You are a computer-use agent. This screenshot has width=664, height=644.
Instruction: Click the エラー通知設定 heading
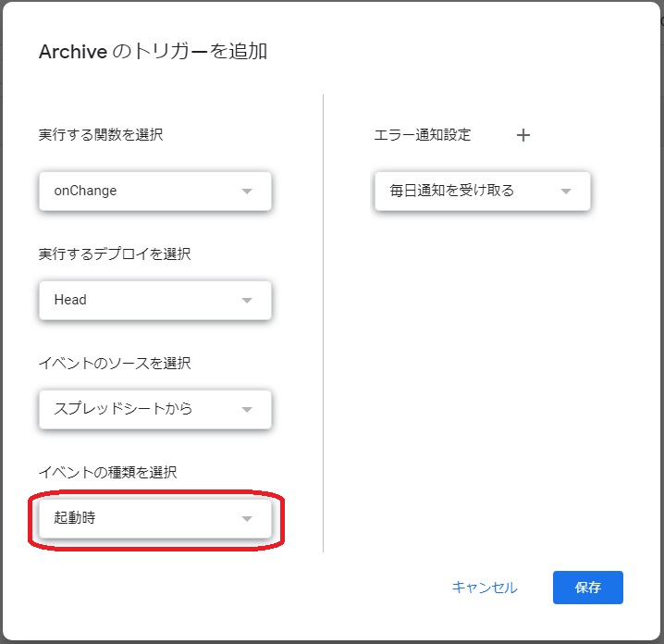423,135
